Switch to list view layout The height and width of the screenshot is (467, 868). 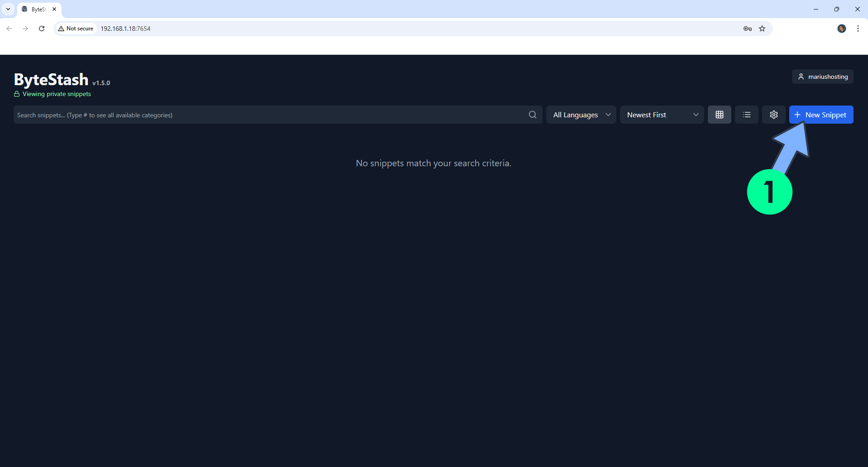(746, 115)
